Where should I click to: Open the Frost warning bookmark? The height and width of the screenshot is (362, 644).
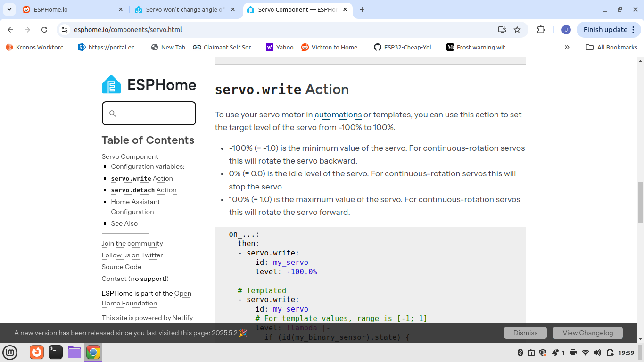[x=479, y=47]
